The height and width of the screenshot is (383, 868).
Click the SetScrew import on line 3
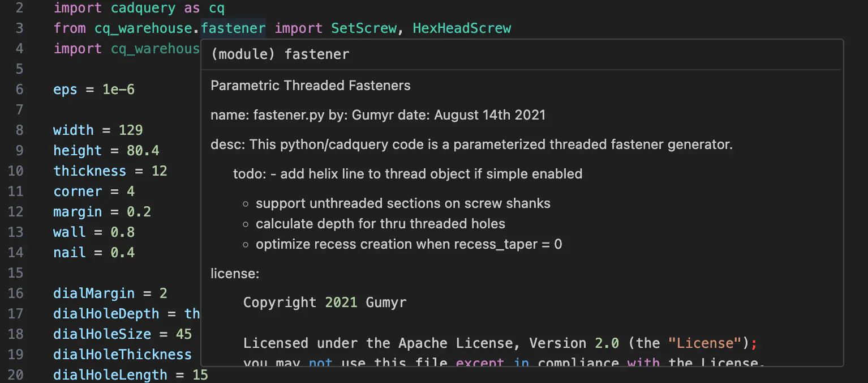364,28
